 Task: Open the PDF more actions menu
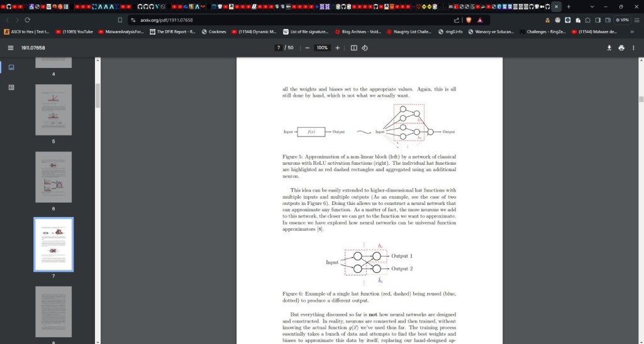pos(634,48)
